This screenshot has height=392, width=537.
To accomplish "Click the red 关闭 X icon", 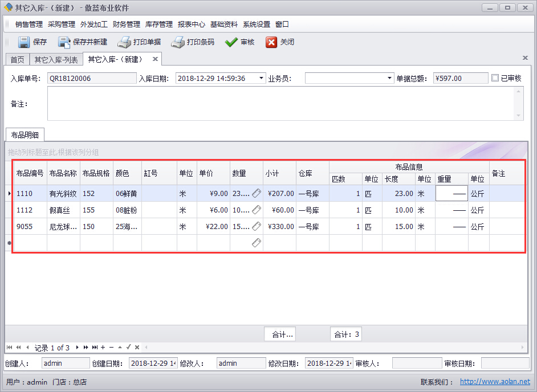I will (x=271, y=42).
